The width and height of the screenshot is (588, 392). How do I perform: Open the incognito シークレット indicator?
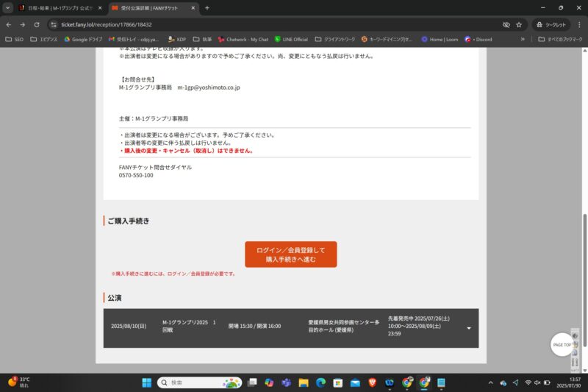click(x=551, y=25)
